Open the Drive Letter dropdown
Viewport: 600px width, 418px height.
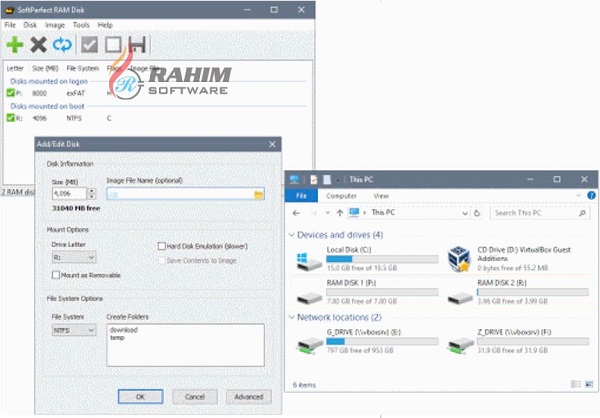pyautogui.click(x=73, y=257)
